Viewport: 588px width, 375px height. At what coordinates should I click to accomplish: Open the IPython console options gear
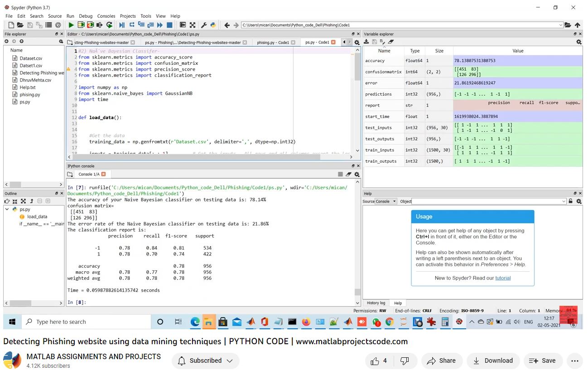(357, 174)
